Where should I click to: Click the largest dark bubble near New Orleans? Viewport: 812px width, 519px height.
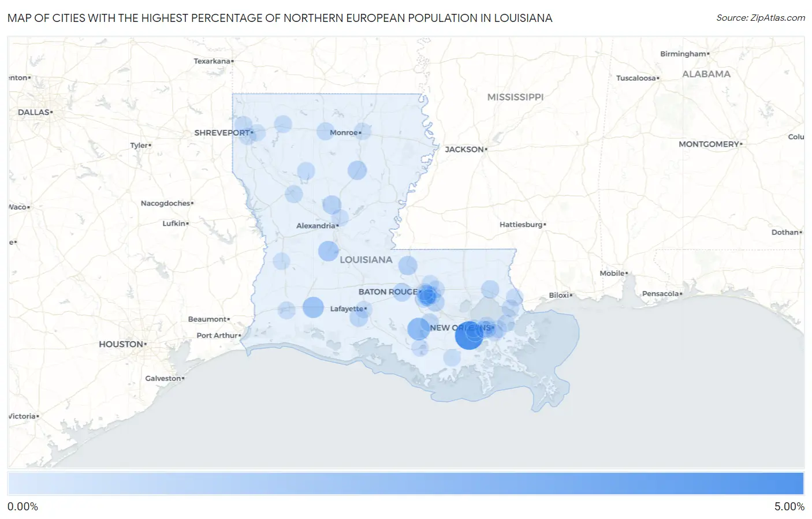pyautogui.click(x=469, y=335)
